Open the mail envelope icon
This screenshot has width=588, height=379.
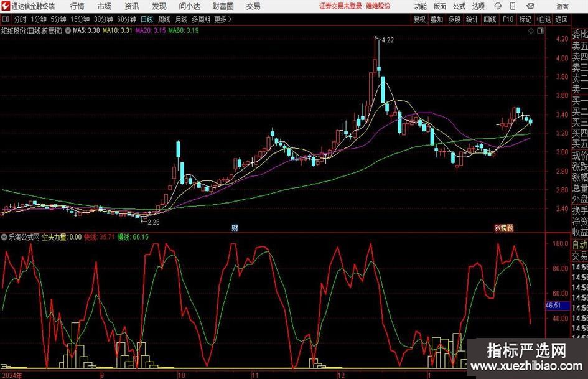[x=530, y=6]
